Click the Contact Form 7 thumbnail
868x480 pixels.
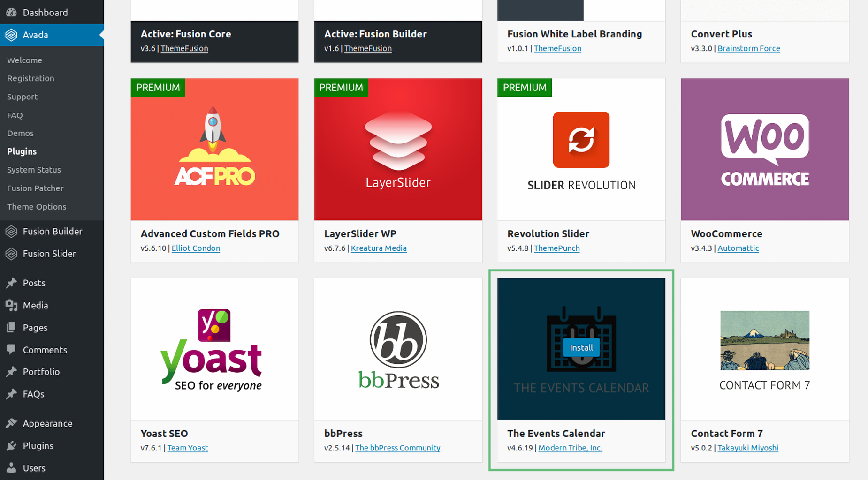point(765,349)
